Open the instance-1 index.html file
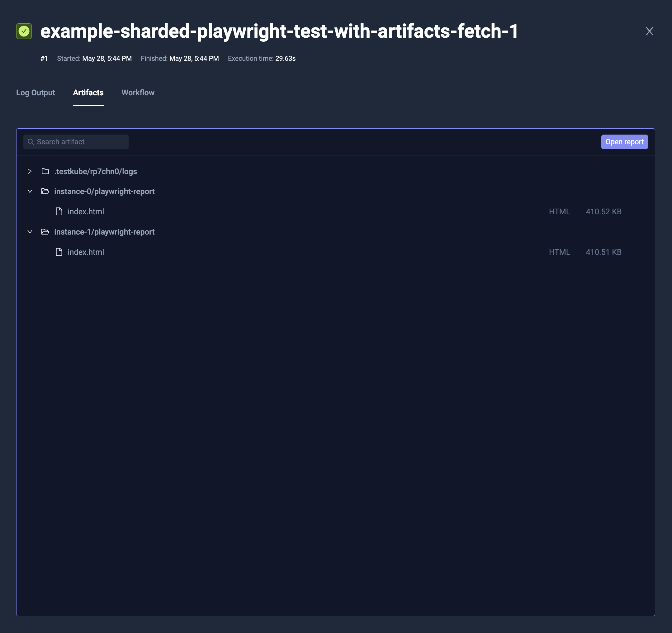Screen dimensions: 672x633 coord(86,252)
